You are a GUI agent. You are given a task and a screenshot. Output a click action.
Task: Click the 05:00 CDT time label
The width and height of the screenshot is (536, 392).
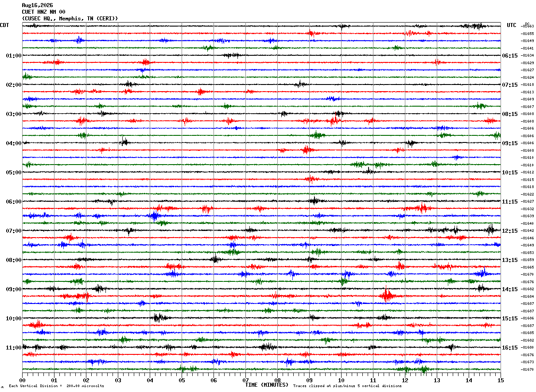(14, 173)
